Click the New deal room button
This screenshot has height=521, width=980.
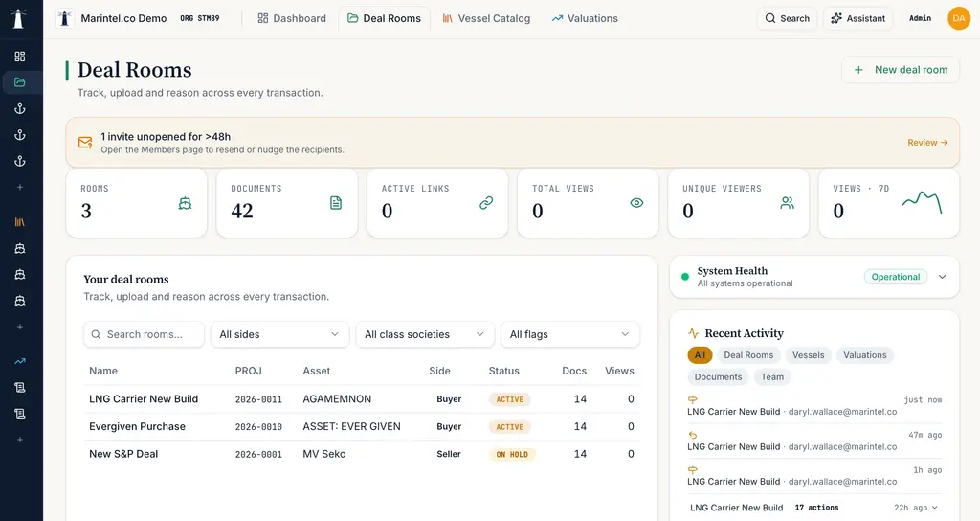pyautogui.click(x=901, y=70)
